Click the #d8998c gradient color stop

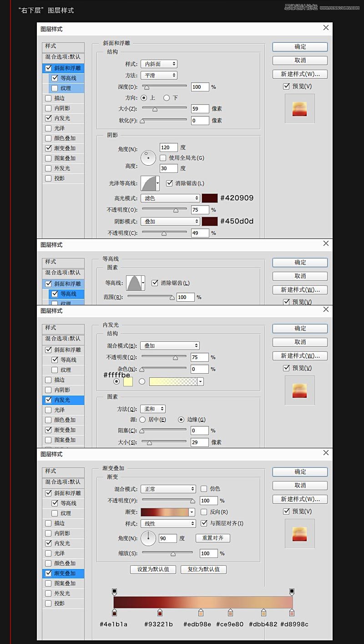[292, 613]
